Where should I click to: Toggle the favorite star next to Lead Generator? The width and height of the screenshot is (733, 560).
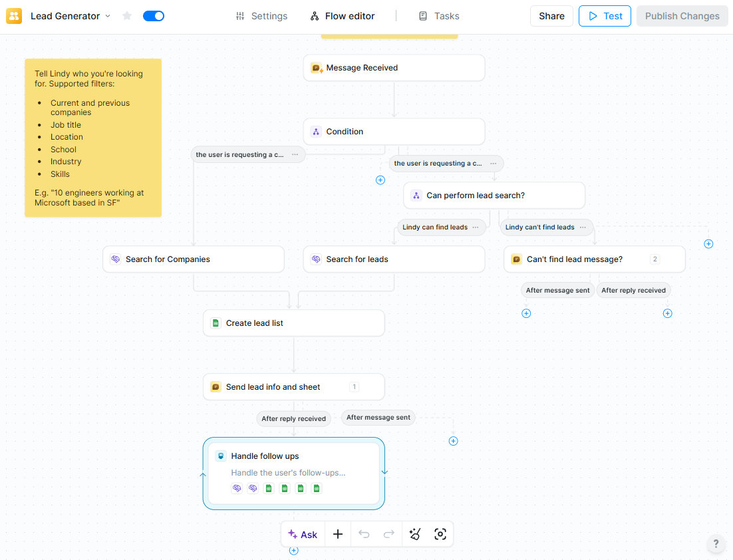pyautogui.click(x=126, y=15)
